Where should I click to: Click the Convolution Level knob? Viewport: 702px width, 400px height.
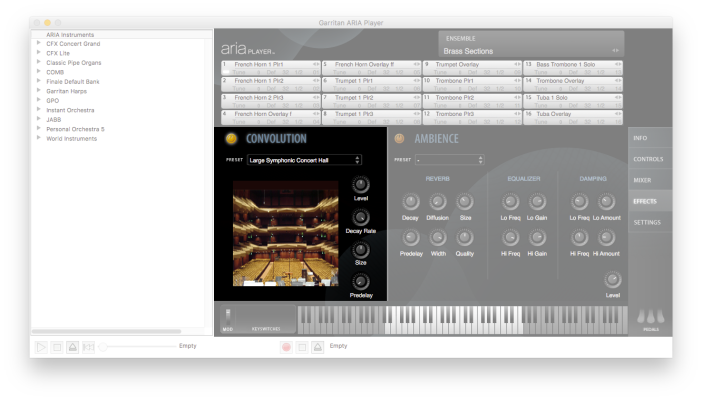(x=361, y=185)
